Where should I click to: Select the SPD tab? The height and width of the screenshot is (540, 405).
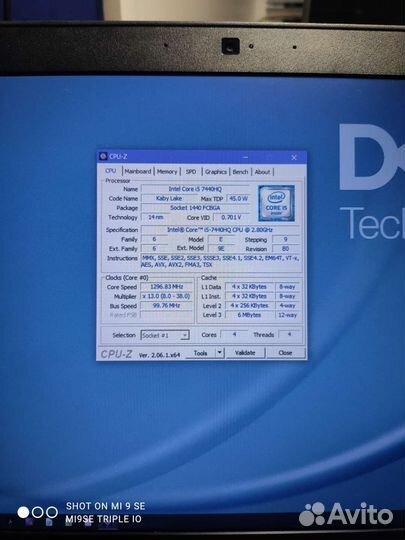coord(191,172)
